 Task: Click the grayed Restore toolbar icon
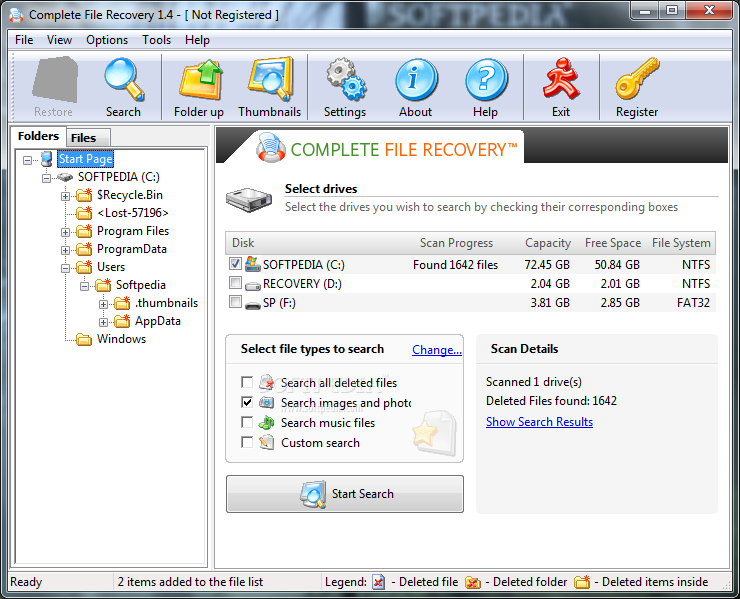(x=55, y=79)
